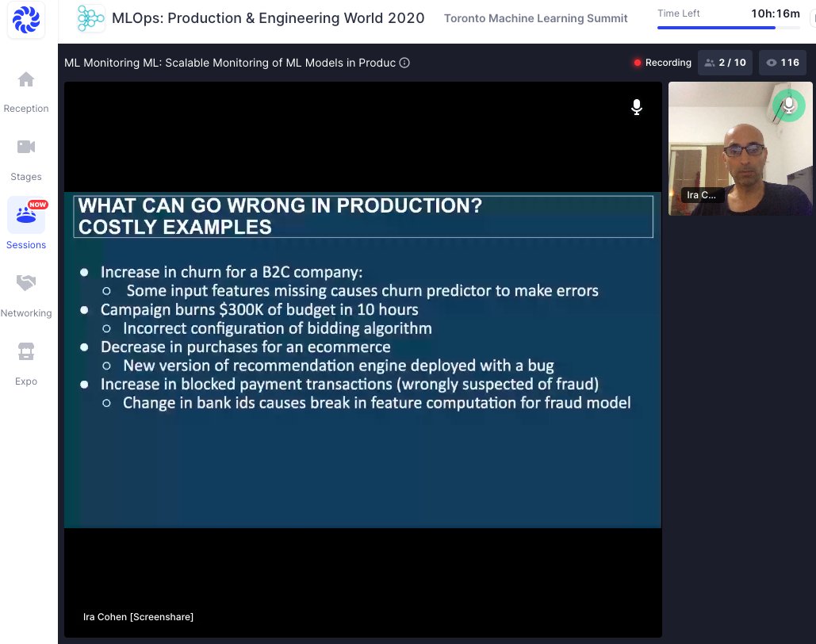Click the Hopin logo in the corner
The width and height of the screenshot is (816, 644).
26,19
